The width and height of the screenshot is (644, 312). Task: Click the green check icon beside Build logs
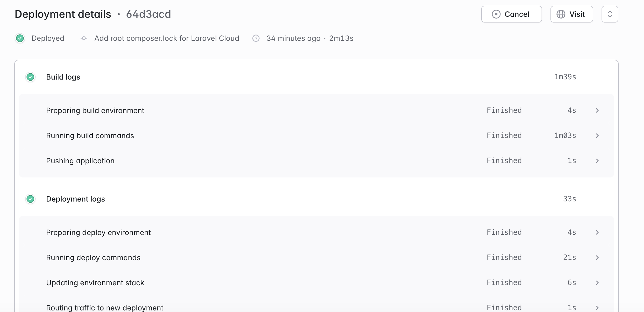[x=30, y=77]
